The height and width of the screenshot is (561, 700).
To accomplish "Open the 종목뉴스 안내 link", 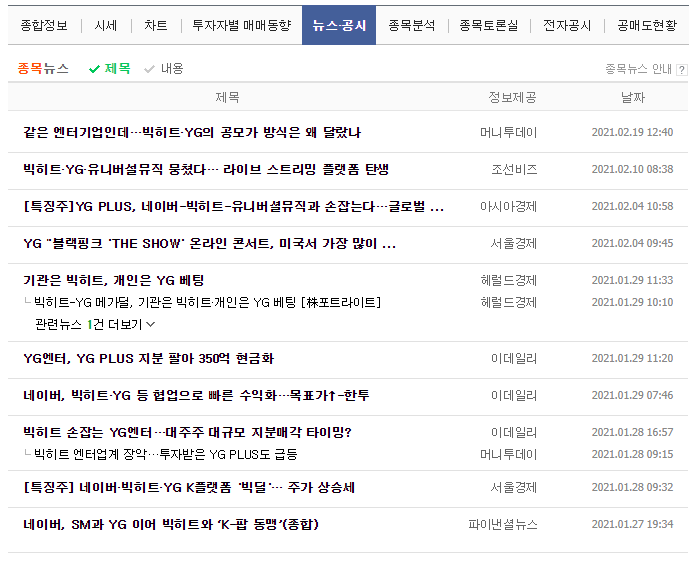I will click(638, 69).
